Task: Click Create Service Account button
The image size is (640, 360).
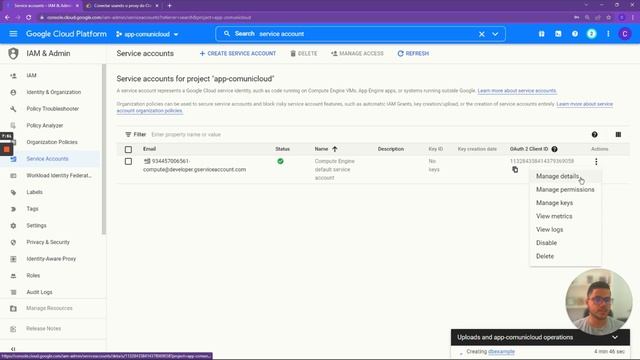Action: 238,53
